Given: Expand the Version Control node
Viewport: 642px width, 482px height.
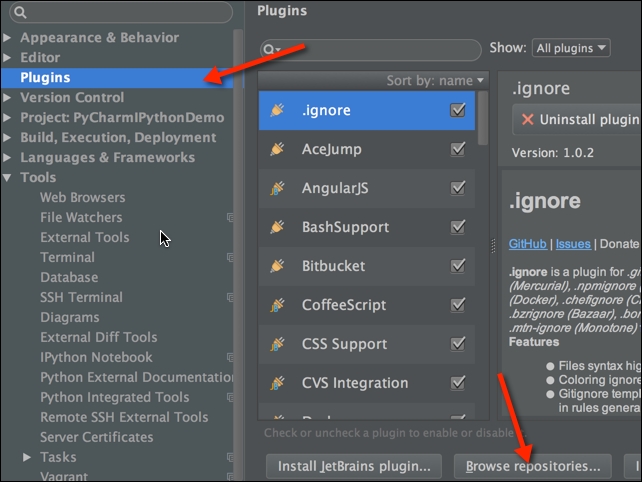Looking at the screenshot, I should tap(7, 97).
